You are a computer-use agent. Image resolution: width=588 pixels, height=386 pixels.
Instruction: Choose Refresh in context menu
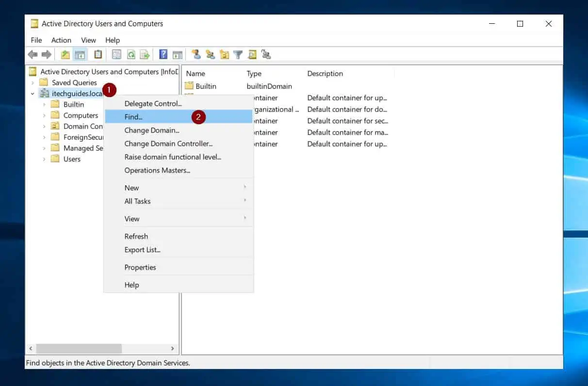pyautogui.click(x=179, y=236)
